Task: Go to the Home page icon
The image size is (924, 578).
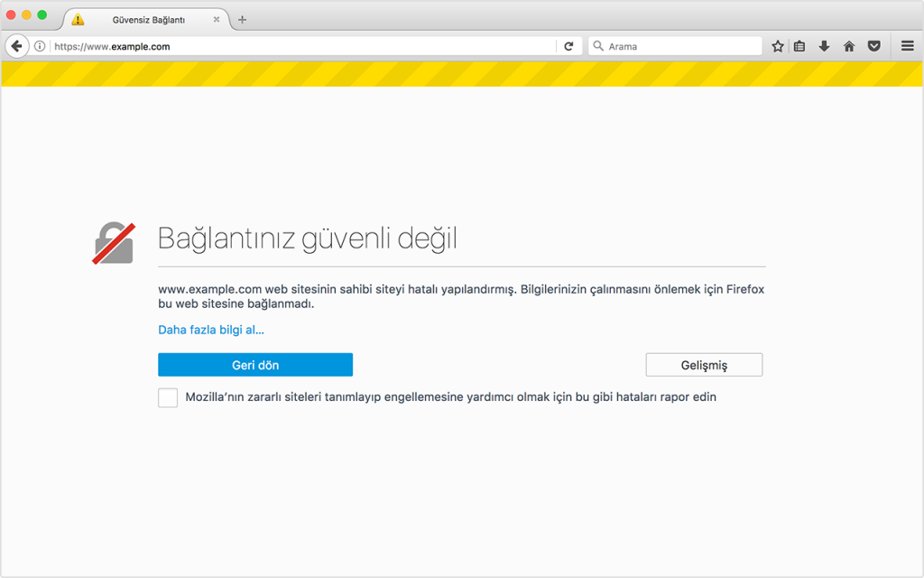Action: click(848, 45)
